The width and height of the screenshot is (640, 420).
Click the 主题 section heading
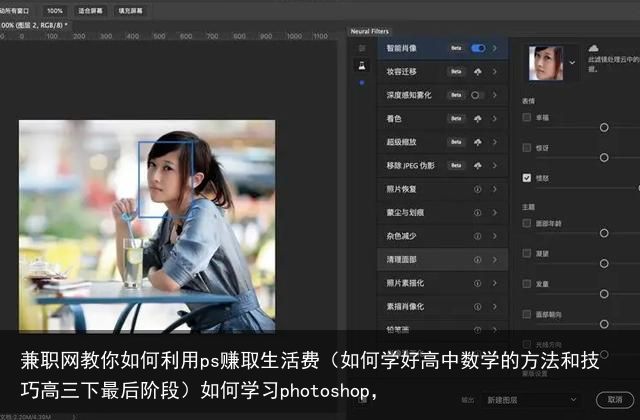[528, 207]
